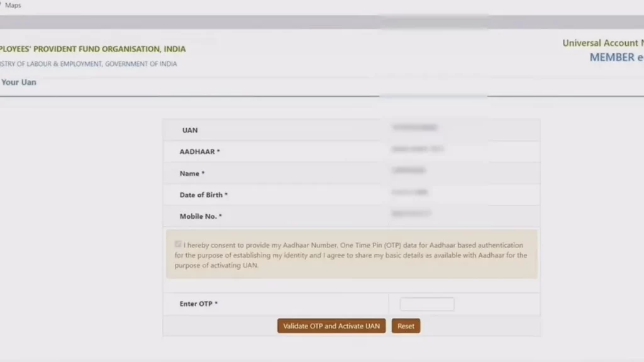Click the consent statement text
This screenshot has height=362, width=644.
(x=351, y=255)
